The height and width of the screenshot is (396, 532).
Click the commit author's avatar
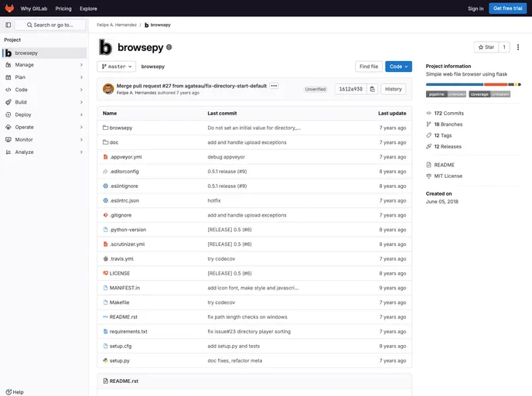pos(108,89)
